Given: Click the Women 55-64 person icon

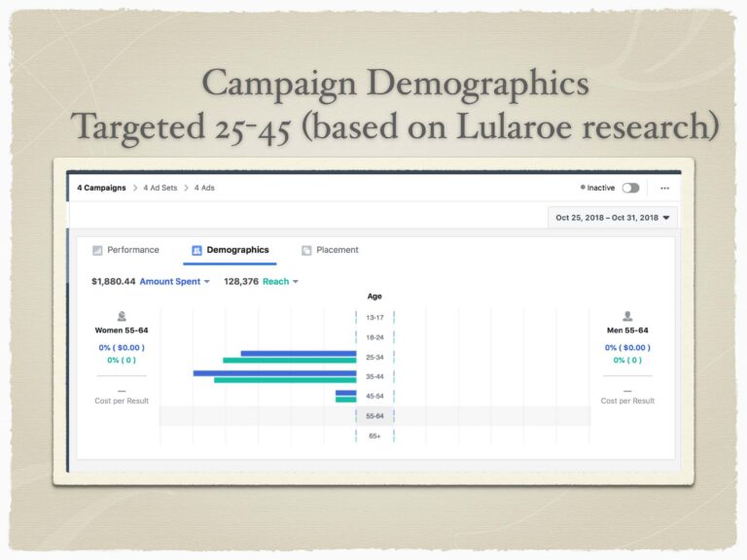Looking at the screenshot, I should (122, 316).
